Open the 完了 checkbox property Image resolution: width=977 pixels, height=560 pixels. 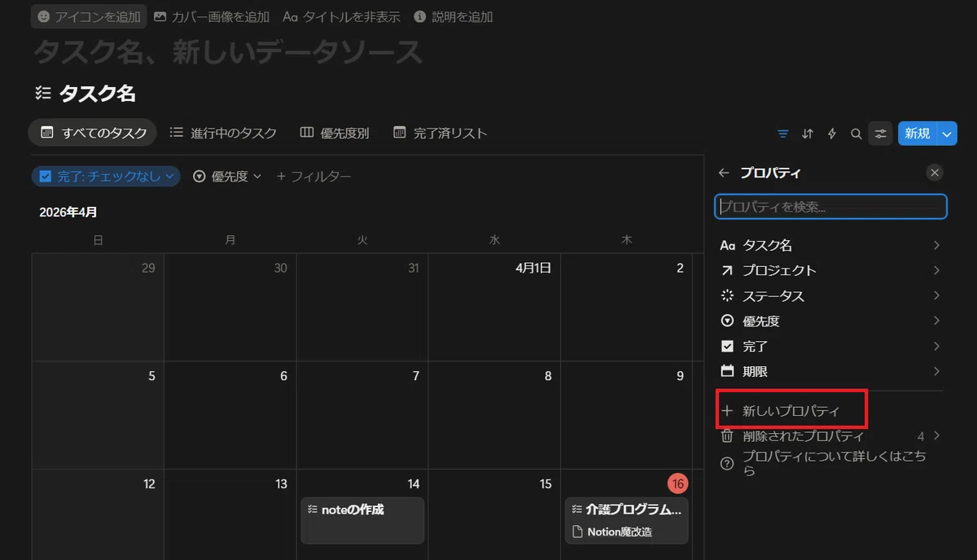pyautogui.click(x=830, y=346)
